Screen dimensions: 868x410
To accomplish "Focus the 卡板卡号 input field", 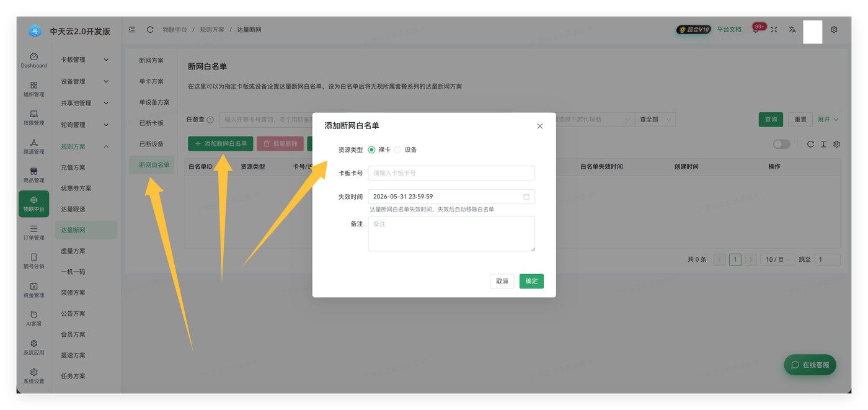I will point(451,173).
